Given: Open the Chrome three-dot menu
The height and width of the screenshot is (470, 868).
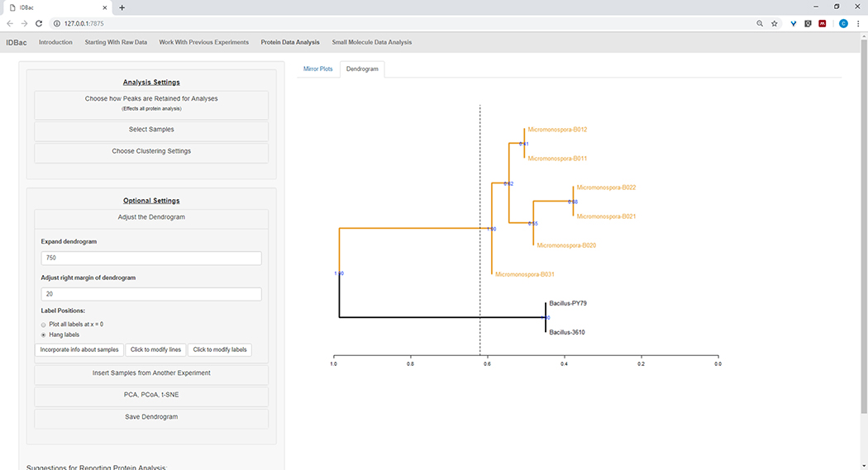Looking at the screenshot, I should pyautogui.click(x=858, y=24).
